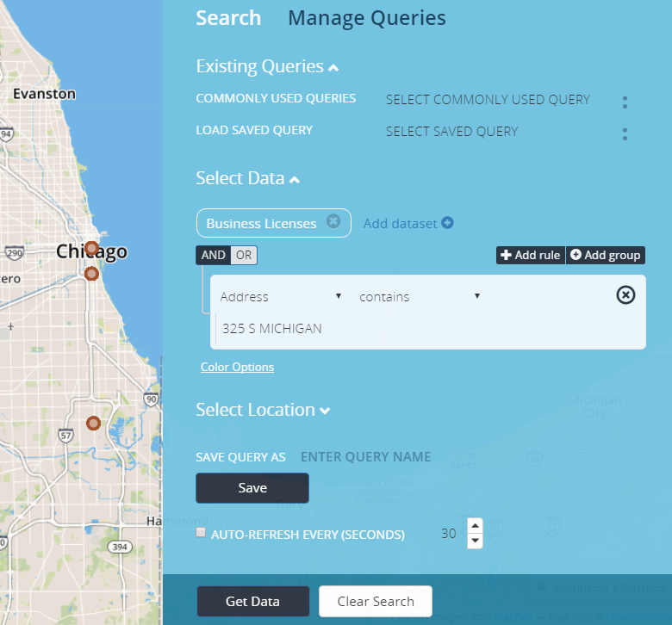Screen dimensions: 672x625
Task: Open the saved query options dots
Action: 625,134
